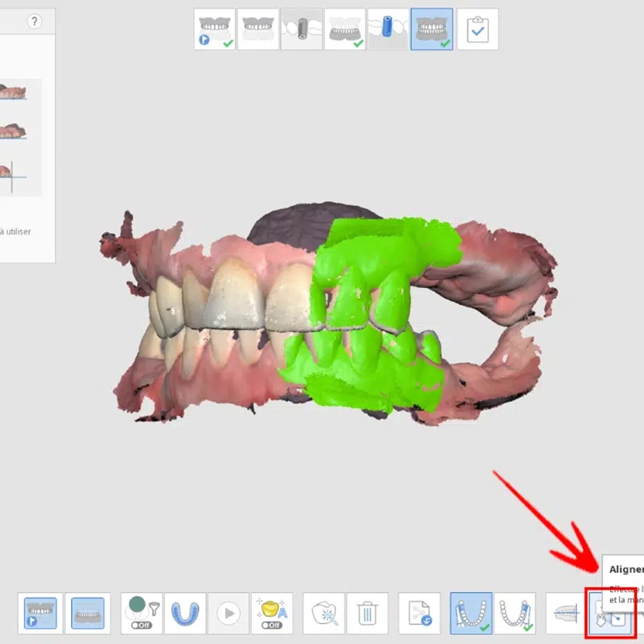
Task: Select the highlighted occlusion scan stage
Action: click(431, 29)
